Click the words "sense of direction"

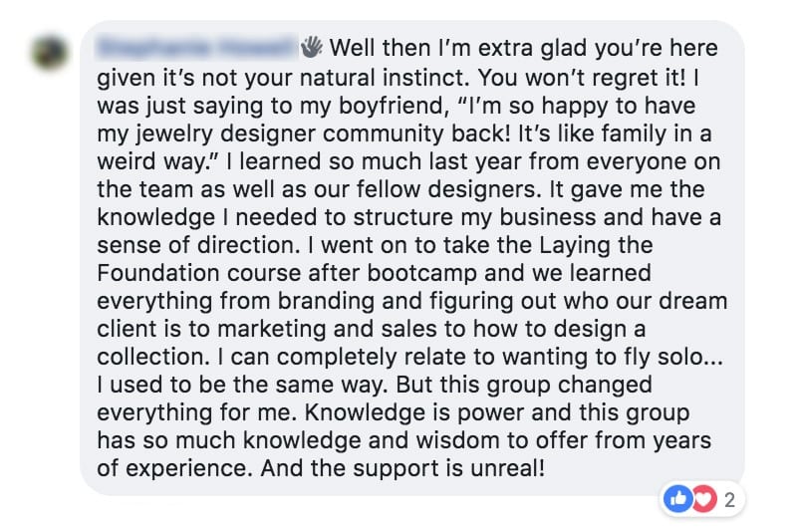click(x=195, y=245)
